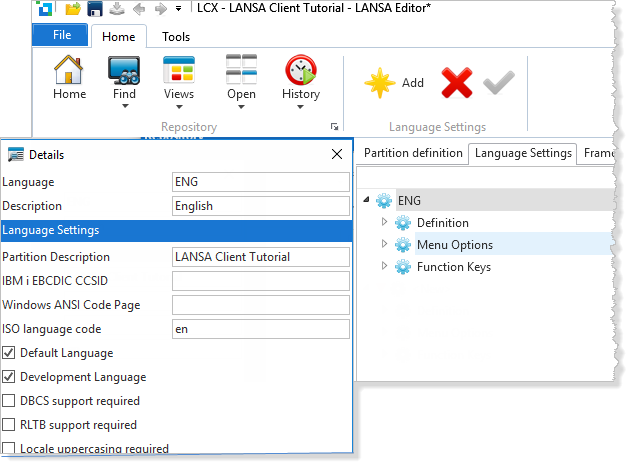The width and height of the screenshot is (631, 475).
Task: Enable DBCS support required checkbox
Action: pos(9,401)
